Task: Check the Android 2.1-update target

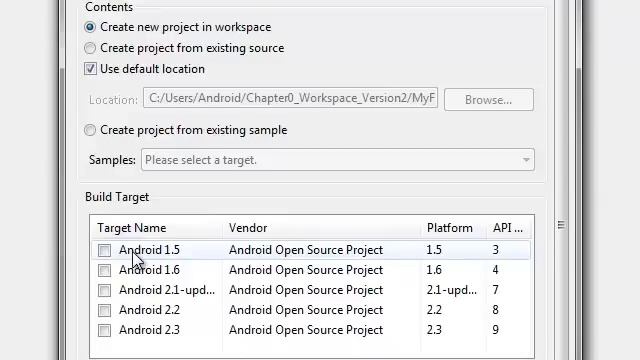Action: pyautogui.click(x=104, y=290)
